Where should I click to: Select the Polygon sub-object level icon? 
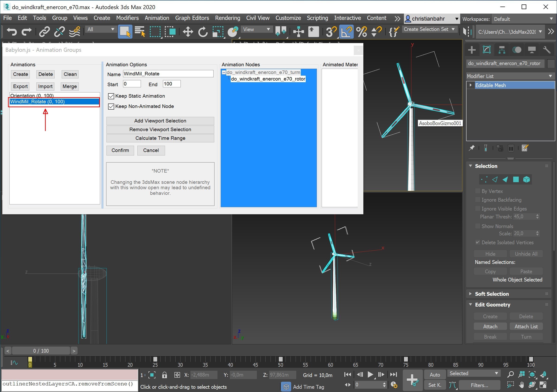click(x=516, y=180)
